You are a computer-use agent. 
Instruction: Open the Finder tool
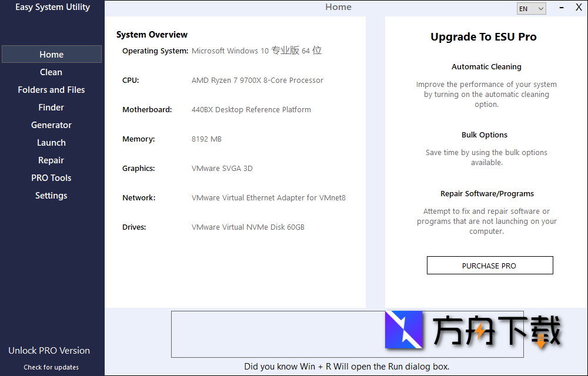coord(51,107)
